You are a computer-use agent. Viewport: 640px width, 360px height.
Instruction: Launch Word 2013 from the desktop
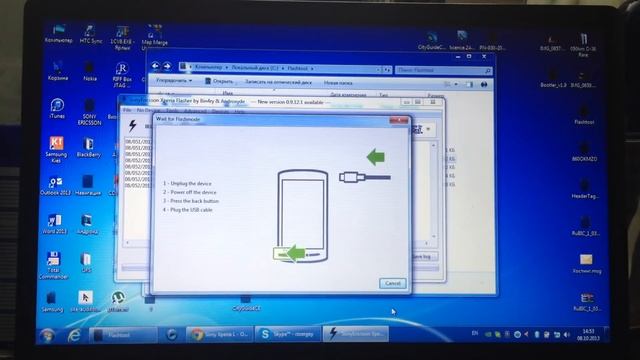pyautogui.click(x=55, y=224)
